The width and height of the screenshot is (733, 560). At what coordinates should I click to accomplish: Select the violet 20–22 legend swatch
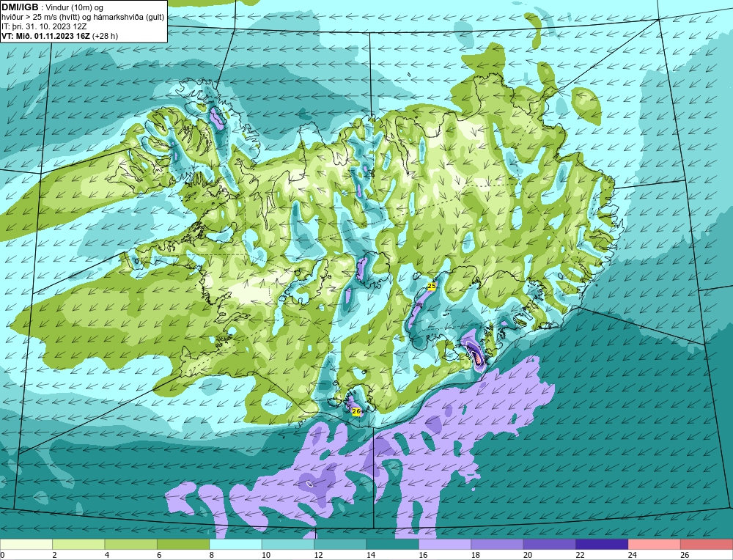[550, 544]
